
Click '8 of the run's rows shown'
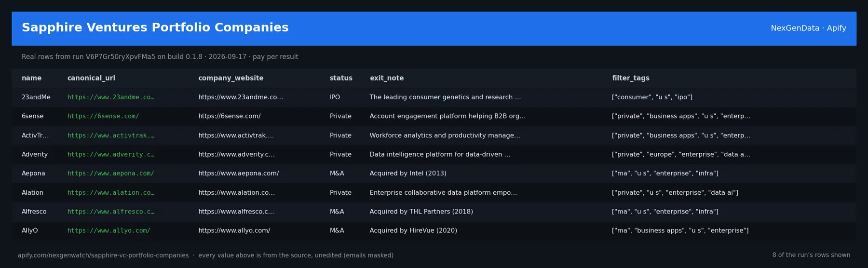[x=811, y=255]
